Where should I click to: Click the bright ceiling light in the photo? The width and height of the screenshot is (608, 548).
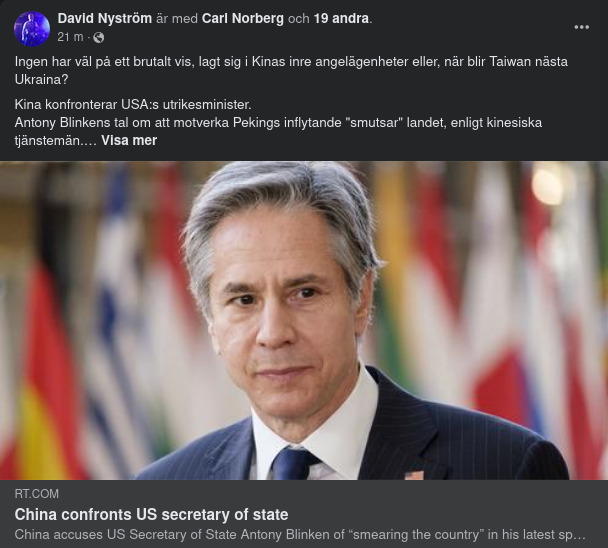[548, 187]
